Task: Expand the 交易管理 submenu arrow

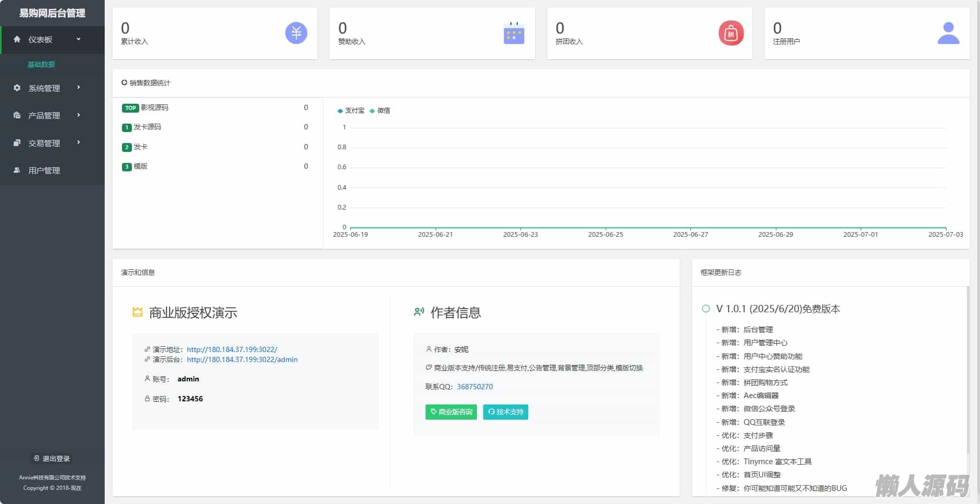Action: coord(79,143)
